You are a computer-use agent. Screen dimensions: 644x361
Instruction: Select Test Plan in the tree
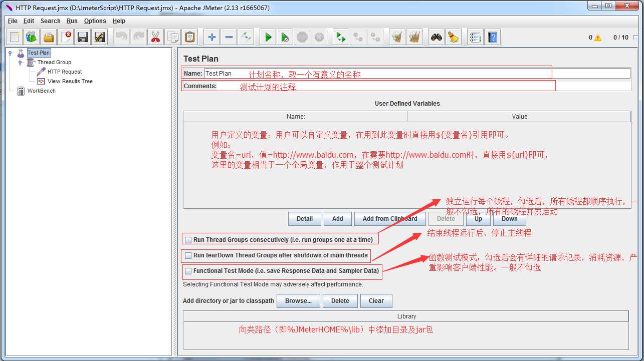point(39,53)
